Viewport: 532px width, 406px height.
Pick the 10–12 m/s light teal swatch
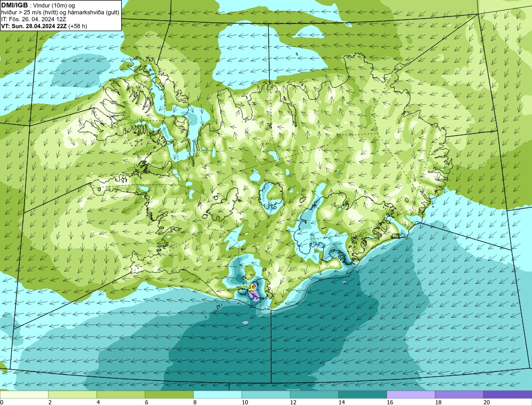click(265, 394)
